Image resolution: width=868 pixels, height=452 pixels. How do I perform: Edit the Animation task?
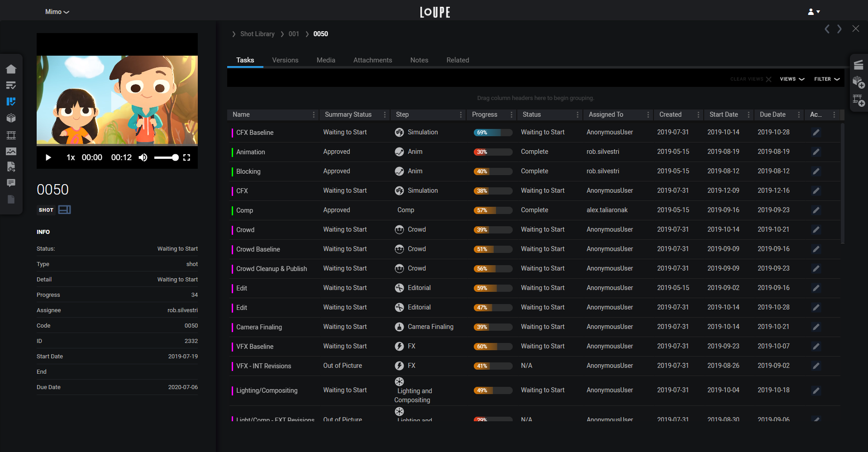tap(816, 152)
